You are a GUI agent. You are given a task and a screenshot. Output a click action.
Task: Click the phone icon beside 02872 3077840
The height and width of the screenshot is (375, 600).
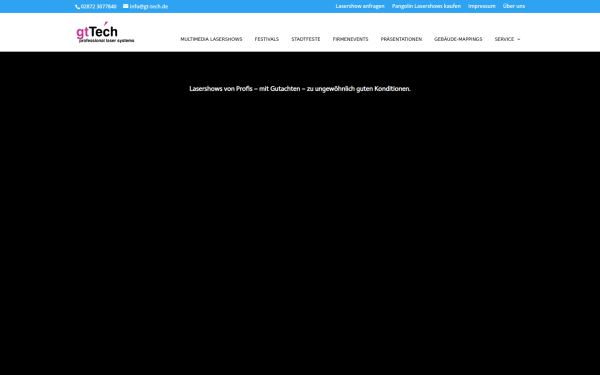tap(77, 7)
